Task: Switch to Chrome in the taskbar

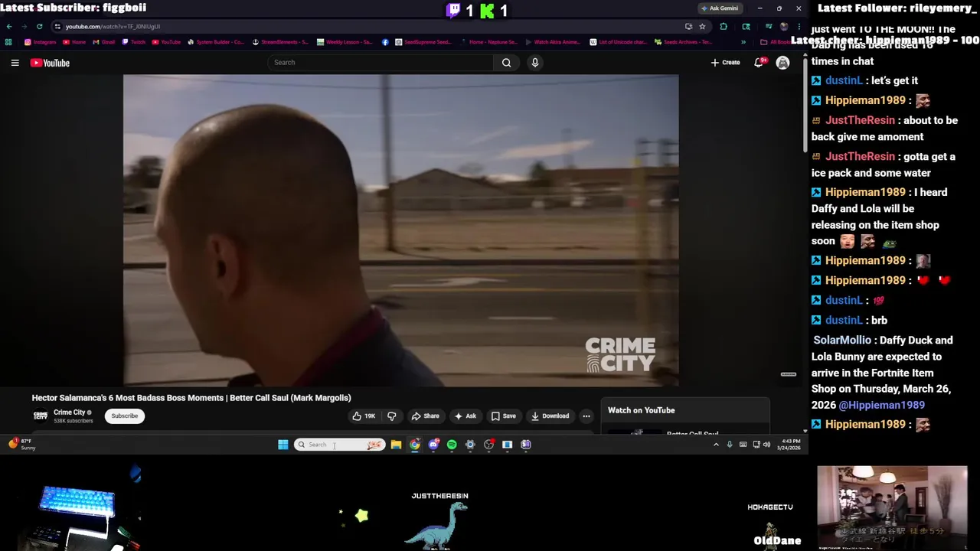Action: 414,445
